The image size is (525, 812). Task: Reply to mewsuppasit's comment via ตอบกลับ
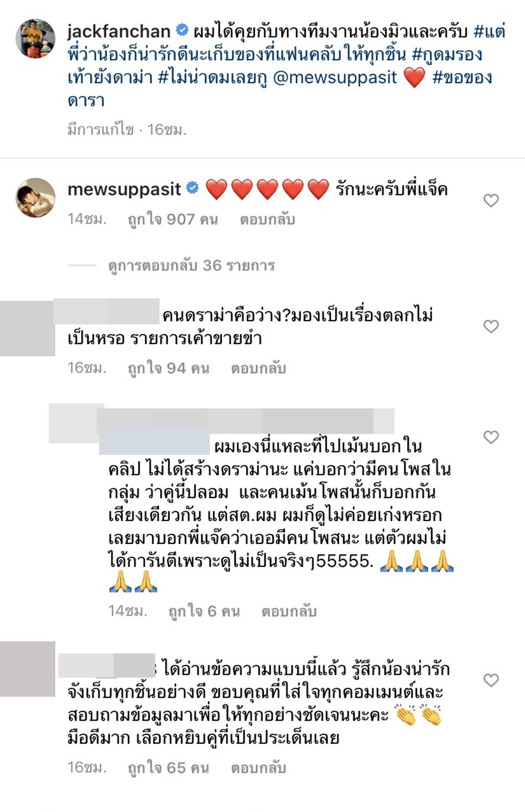pyautogui.click(x=267, y=220)
